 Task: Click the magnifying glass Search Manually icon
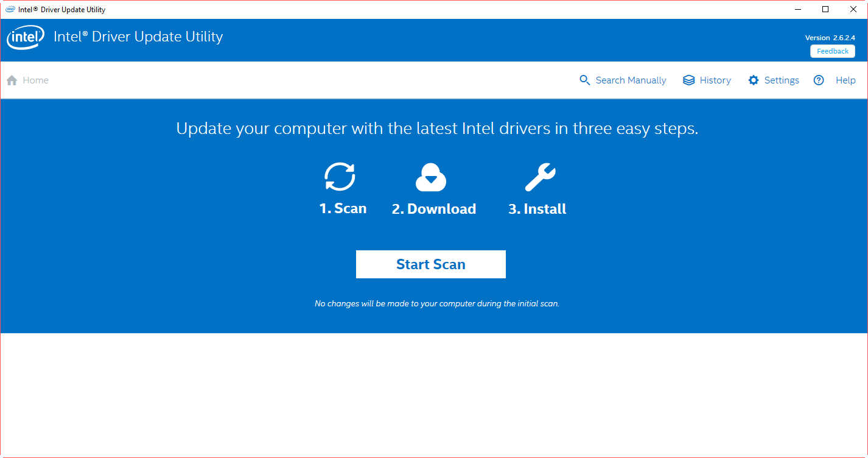(x=585, y=80)
